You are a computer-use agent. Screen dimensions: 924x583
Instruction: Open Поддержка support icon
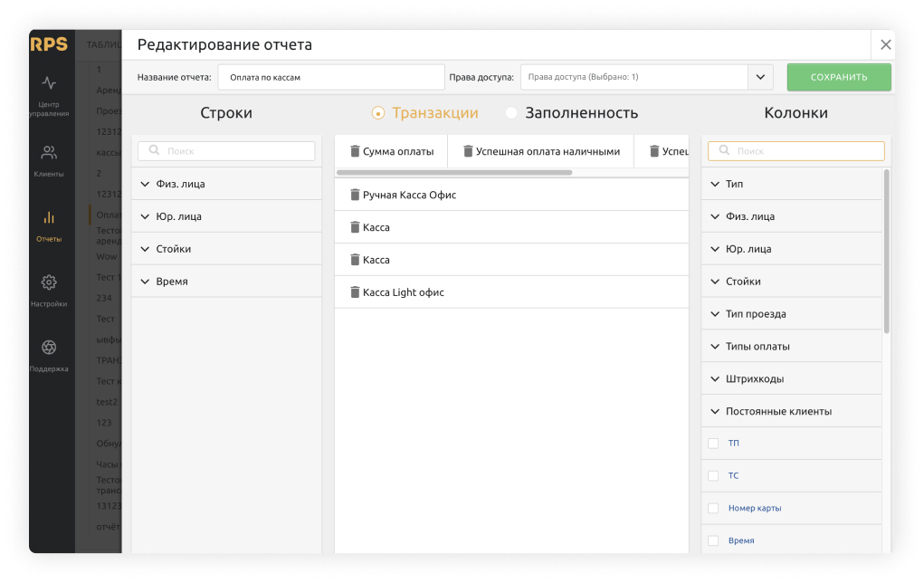[49, 348]
